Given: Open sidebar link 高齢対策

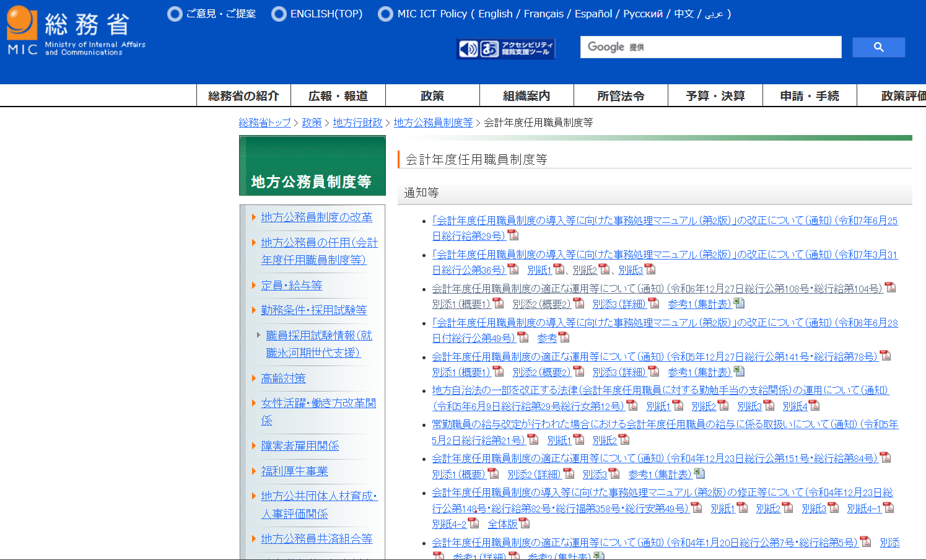Looking at the screenshot, I should click(x=283, y=378).
